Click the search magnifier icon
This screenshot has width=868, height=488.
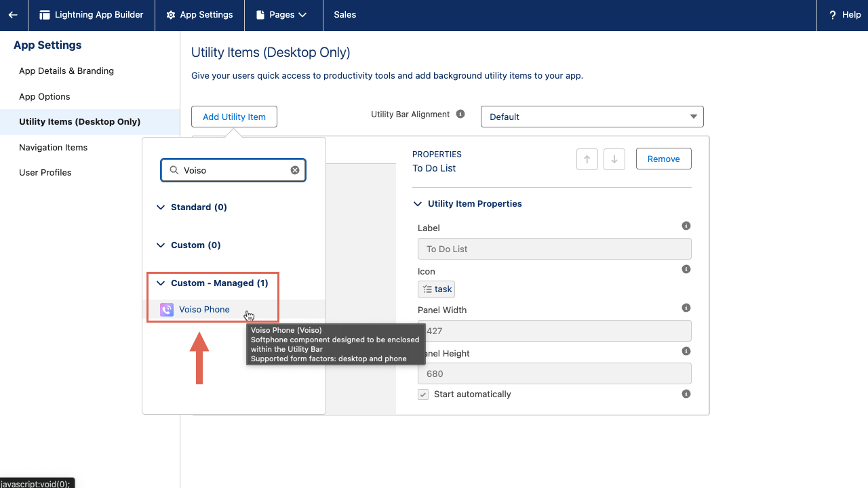click(174, 170)
